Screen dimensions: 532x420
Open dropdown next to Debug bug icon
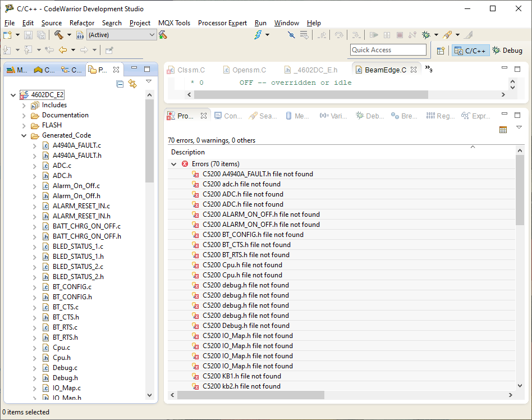click(x=437, y=35)
